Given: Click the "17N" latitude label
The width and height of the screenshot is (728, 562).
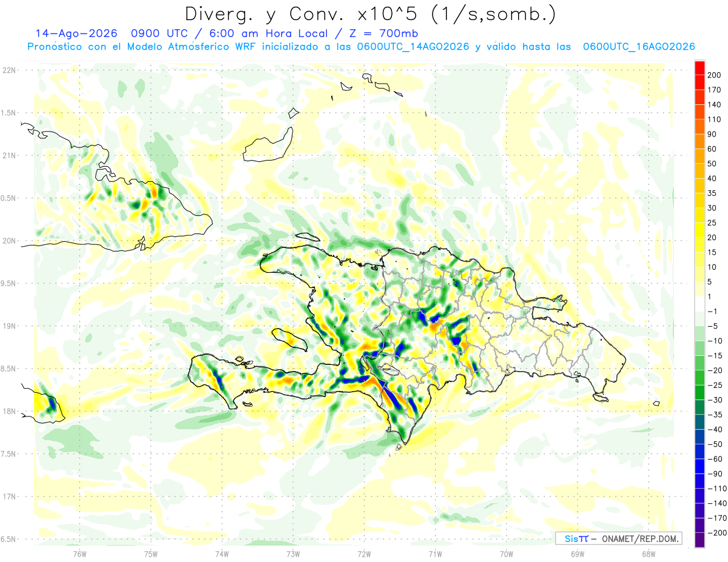Looking at the screenshot, I should click(x=8, y=497).
